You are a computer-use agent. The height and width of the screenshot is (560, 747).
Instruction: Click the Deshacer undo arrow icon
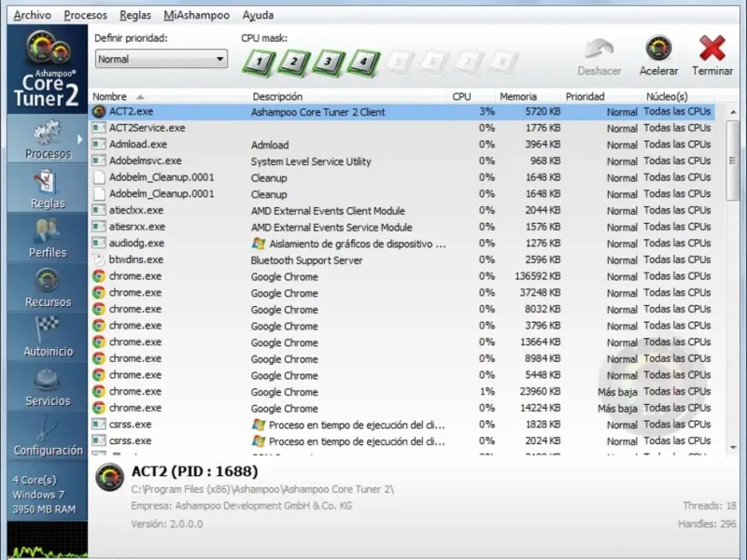click(x=599, y=49)
